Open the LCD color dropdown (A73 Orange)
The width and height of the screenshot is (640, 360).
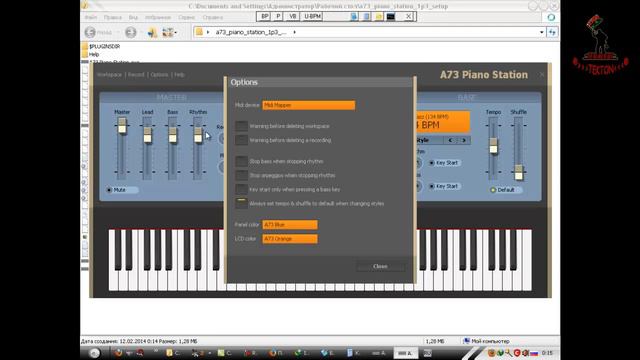[289, 238]
